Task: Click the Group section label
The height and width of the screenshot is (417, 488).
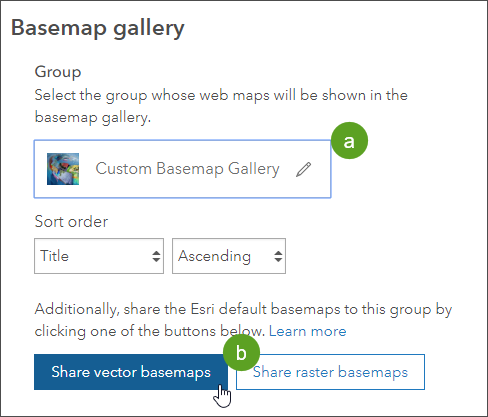Action: [x=58, y=72]
